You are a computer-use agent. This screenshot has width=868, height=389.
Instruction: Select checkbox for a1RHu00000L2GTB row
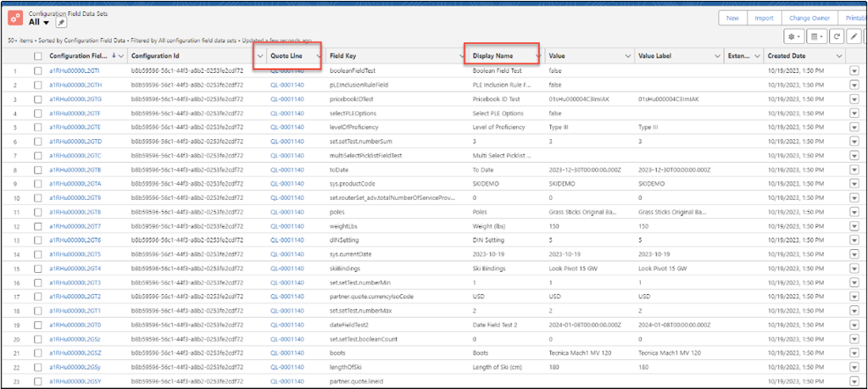point(37,169)
